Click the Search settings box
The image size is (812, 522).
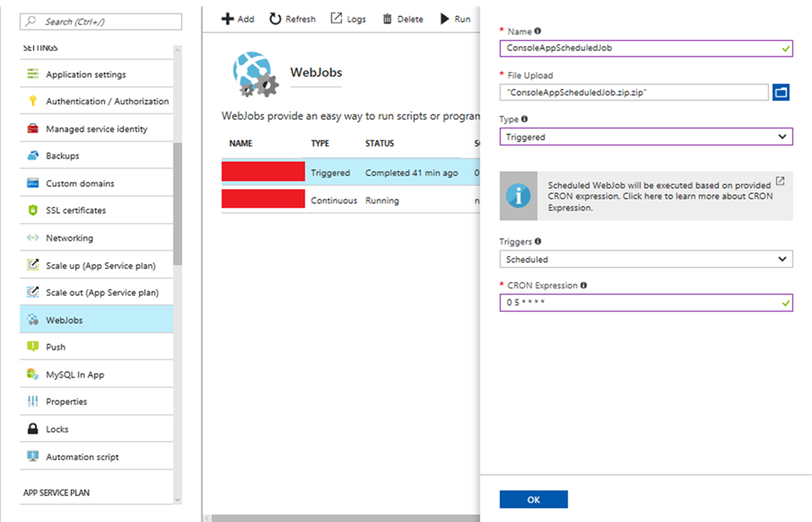click(x=101, y=21)
